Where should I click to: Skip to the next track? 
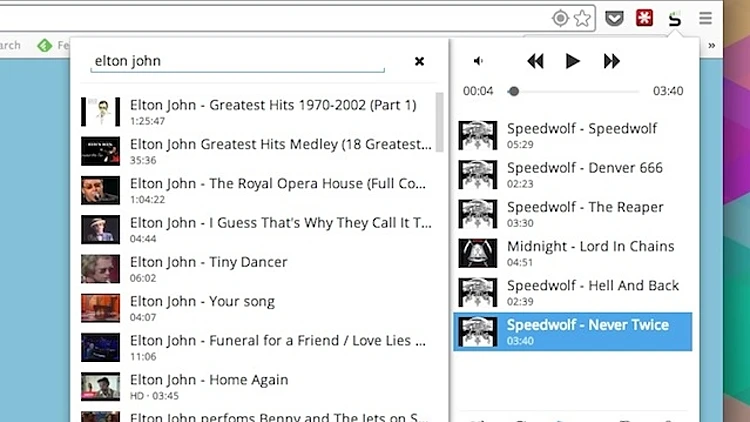click(611, 61)
